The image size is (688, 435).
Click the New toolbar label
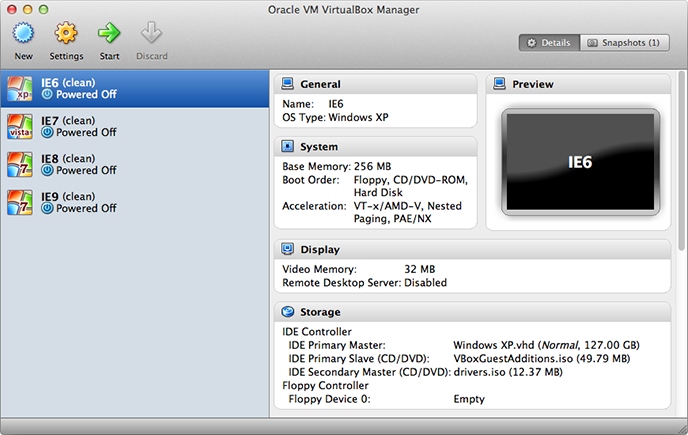[24, 56]
